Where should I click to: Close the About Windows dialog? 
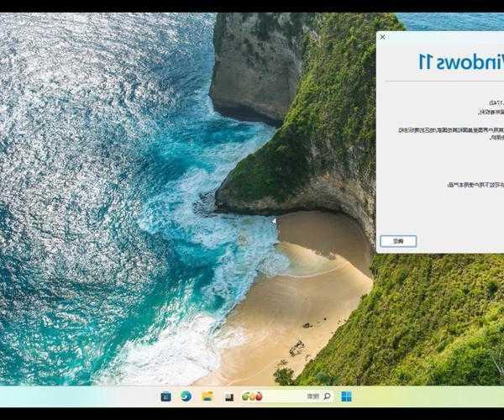(x=382, y=37)
